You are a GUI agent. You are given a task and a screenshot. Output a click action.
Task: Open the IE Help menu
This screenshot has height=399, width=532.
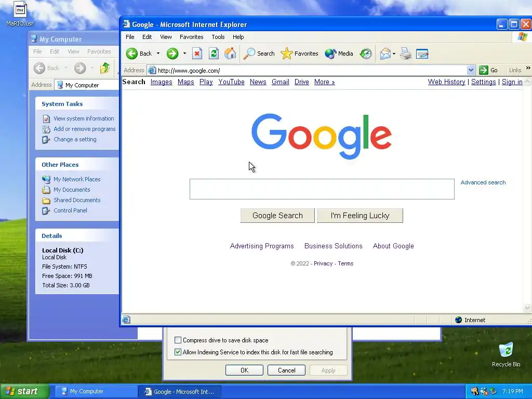click(238, 37)
